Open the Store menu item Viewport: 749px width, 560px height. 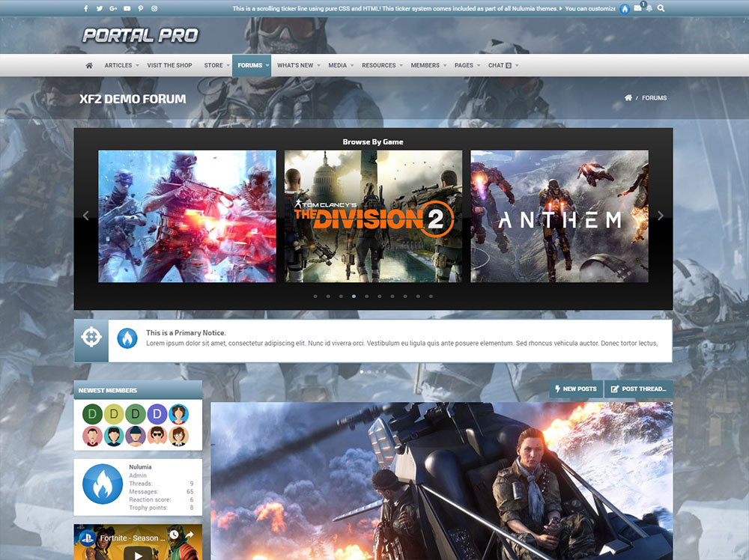[213, 65]
